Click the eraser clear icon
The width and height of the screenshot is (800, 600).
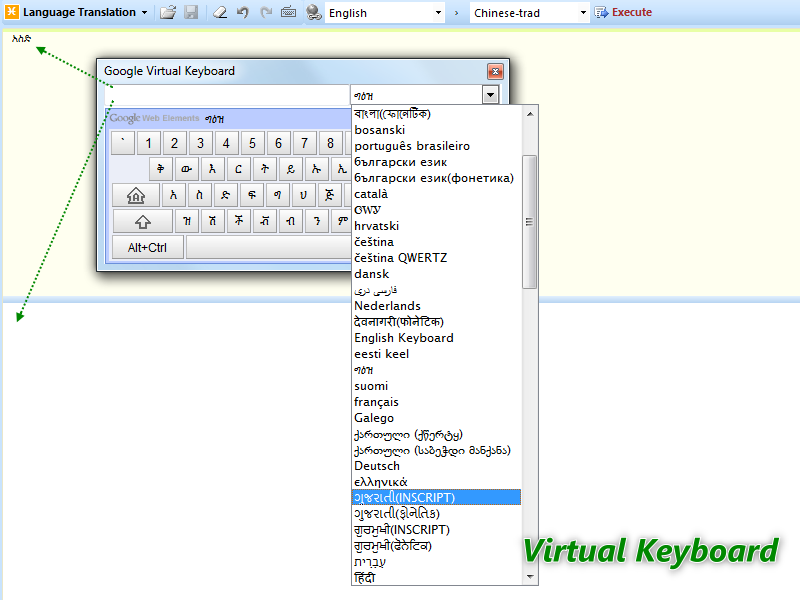tap(220, 12)
